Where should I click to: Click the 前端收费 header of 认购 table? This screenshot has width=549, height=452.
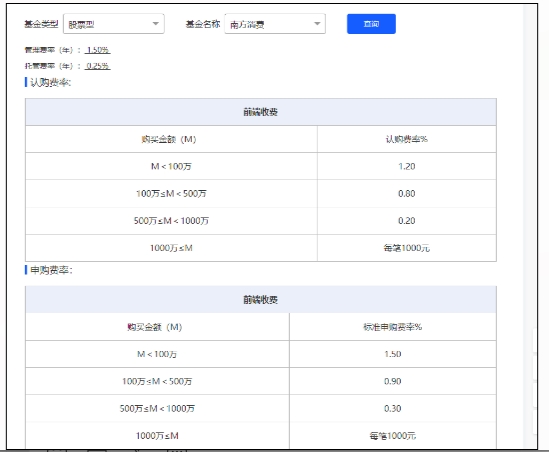(261, 112)
